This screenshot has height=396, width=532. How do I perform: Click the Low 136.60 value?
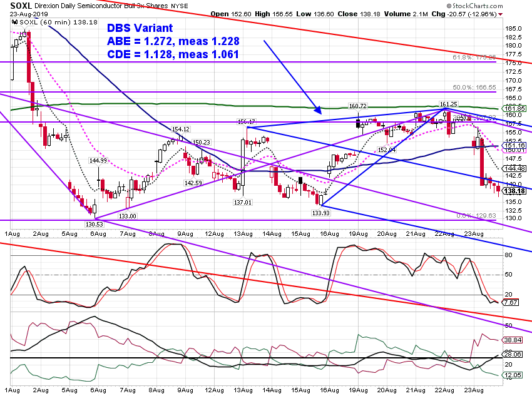[315, 14]
